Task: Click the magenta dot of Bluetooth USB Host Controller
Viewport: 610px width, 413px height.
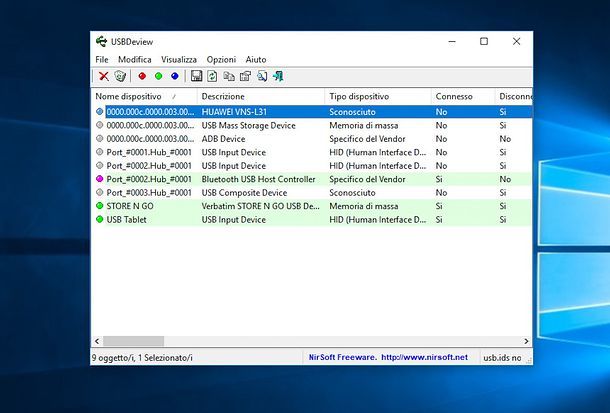Action: (100, 179)
